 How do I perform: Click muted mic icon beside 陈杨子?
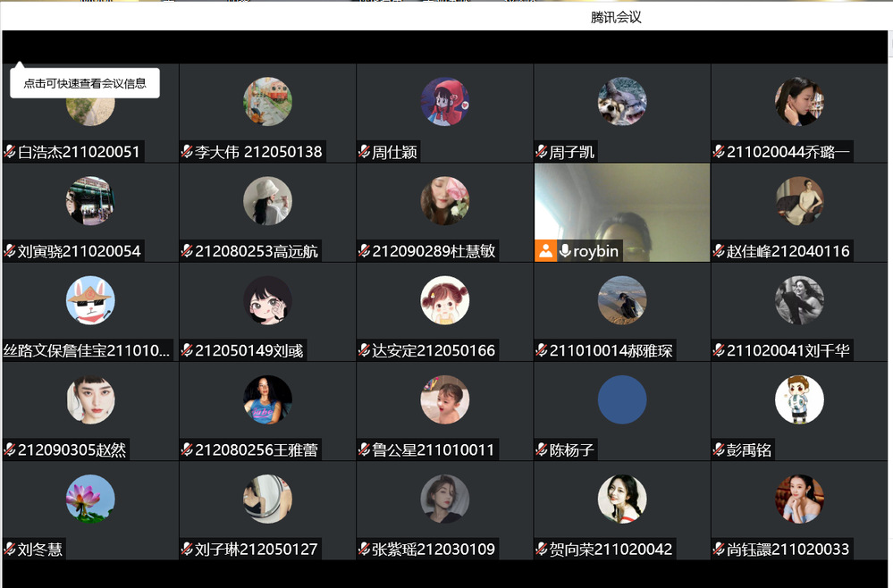[x=542, y=450]
